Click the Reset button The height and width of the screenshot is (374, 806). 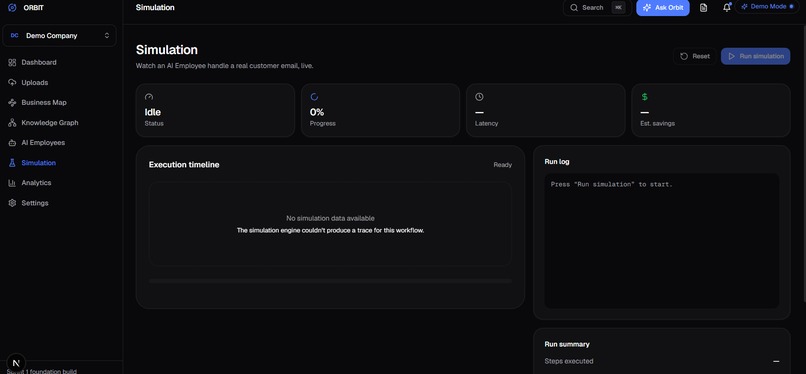pyautogui.click(x=694, y=57)
